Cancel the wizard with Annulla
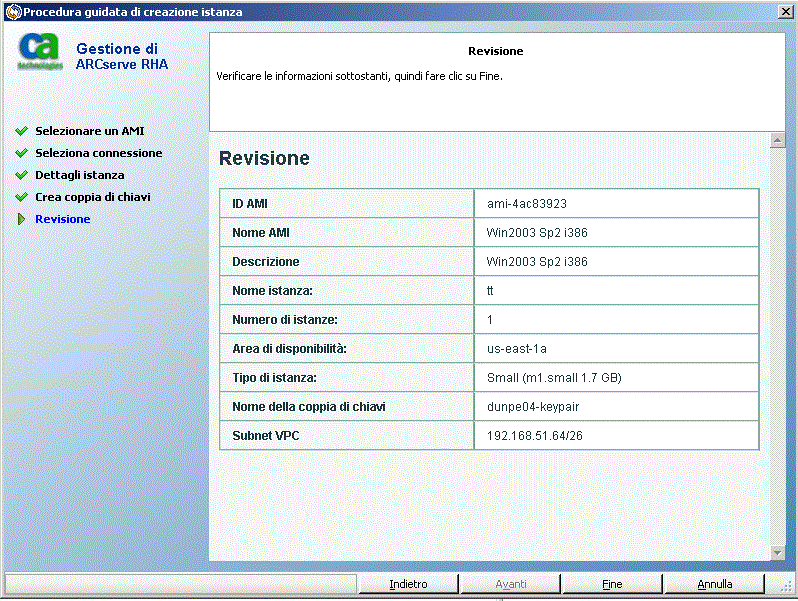 714,584
